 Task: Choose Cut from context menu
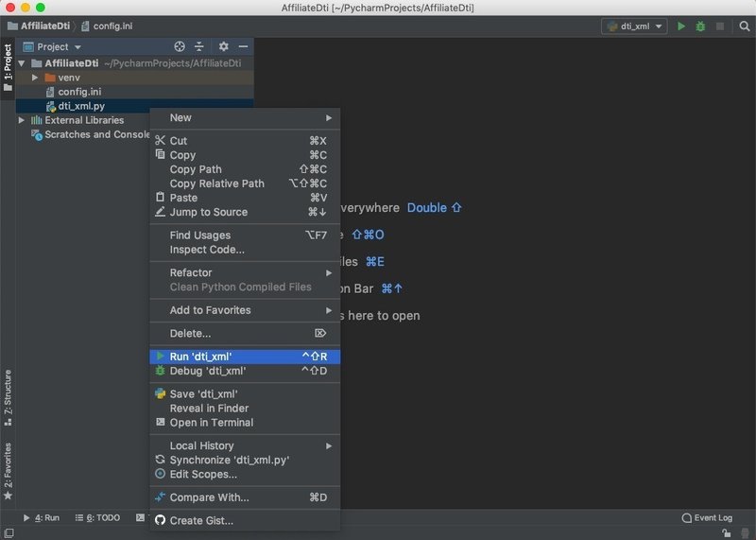tap(245, 141)
